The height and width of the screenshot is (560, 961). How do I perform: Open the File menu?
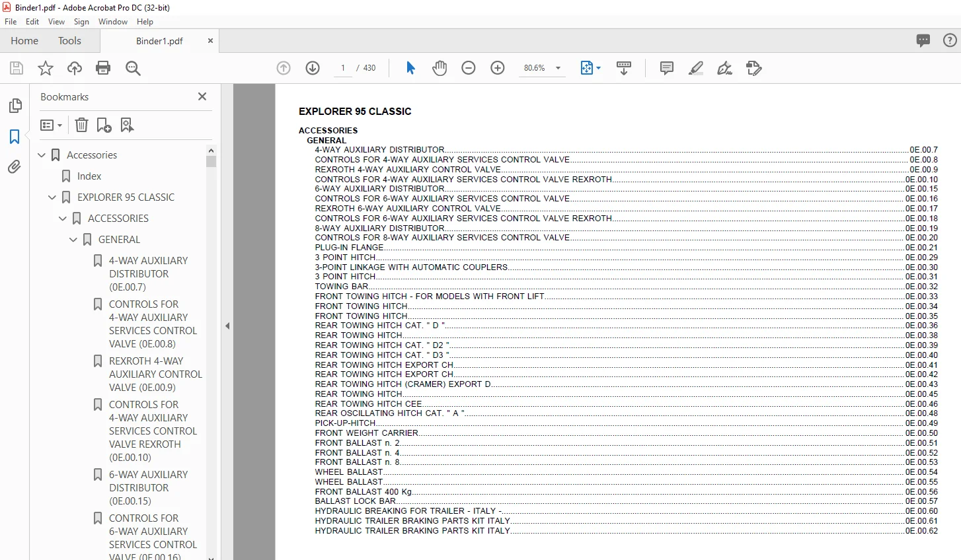[x=11, y=22]
